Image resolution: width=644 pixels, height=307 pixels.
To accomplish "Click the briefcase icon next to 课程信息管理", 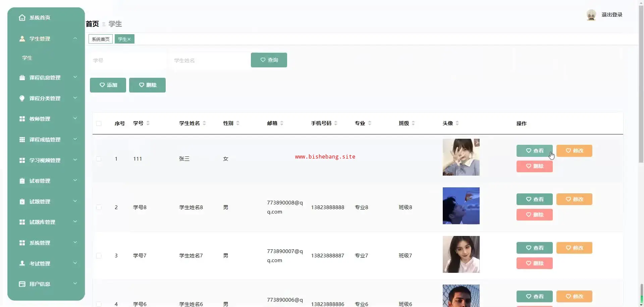I will (x=22, y=78).
